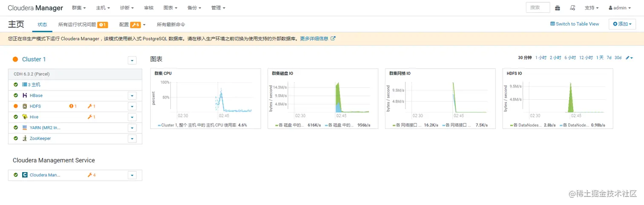Select 6 小时 time range
This screenshot has width=644, height=205.
pos(570,58)
